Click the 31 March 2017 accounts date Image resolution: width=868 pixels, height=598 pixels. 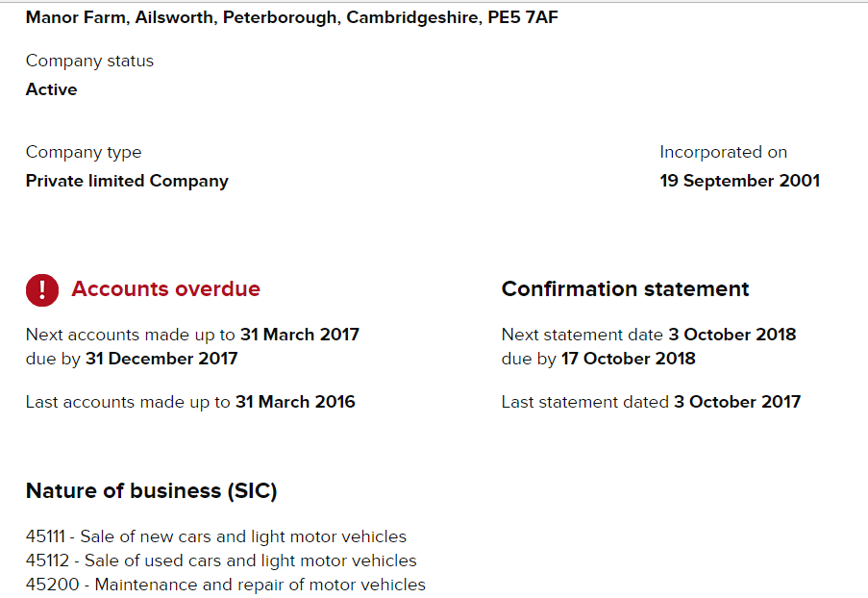[x=300, y=335]
